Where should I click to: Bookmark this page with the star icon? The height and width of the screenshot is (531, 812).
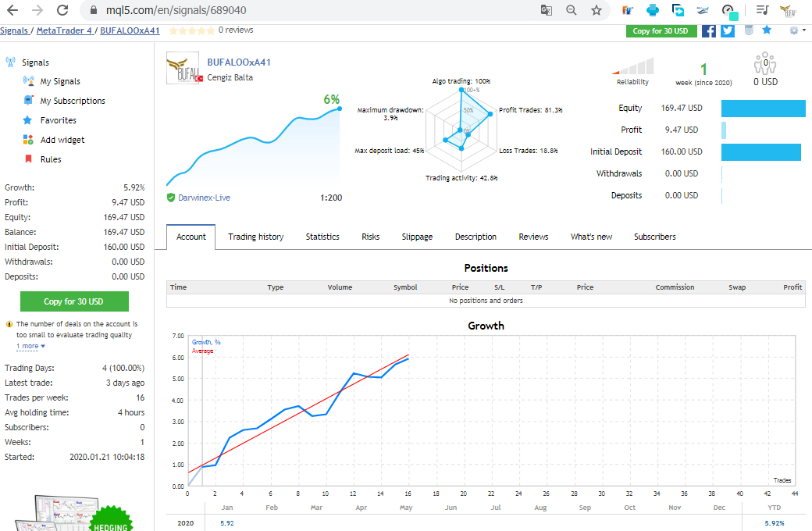click(597, 10)
